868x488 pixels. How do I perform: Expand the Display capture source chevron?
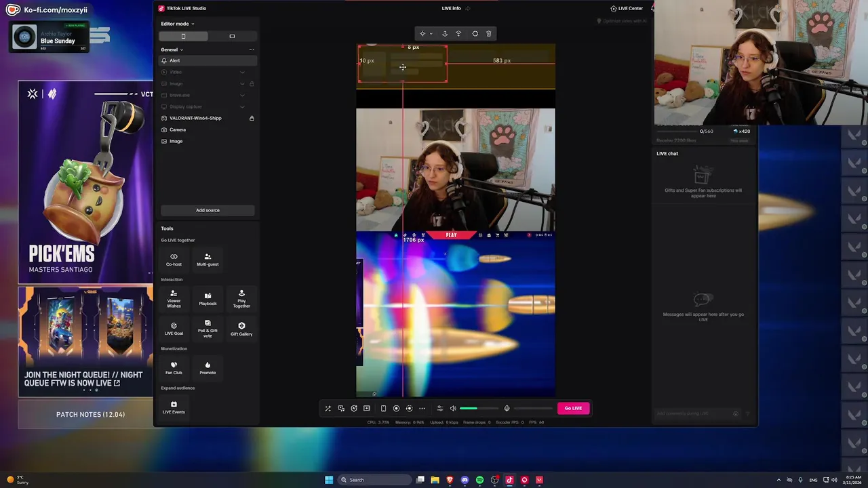coord(242,106)
